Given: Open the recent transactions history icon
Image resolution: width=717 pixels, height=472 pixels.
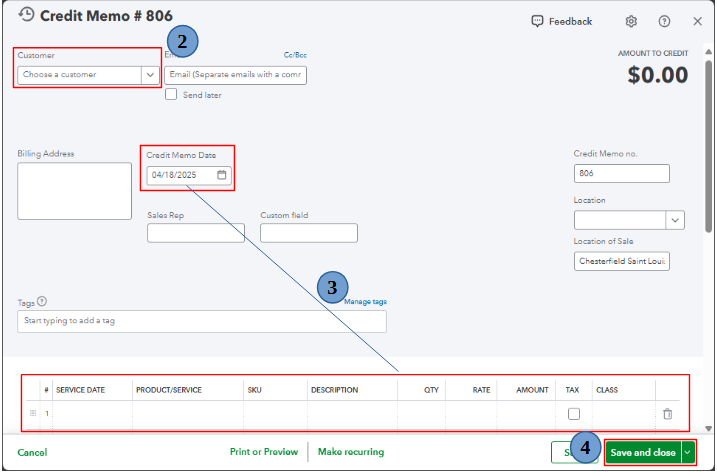Looking at the screenshot, I should coord(26,15).
